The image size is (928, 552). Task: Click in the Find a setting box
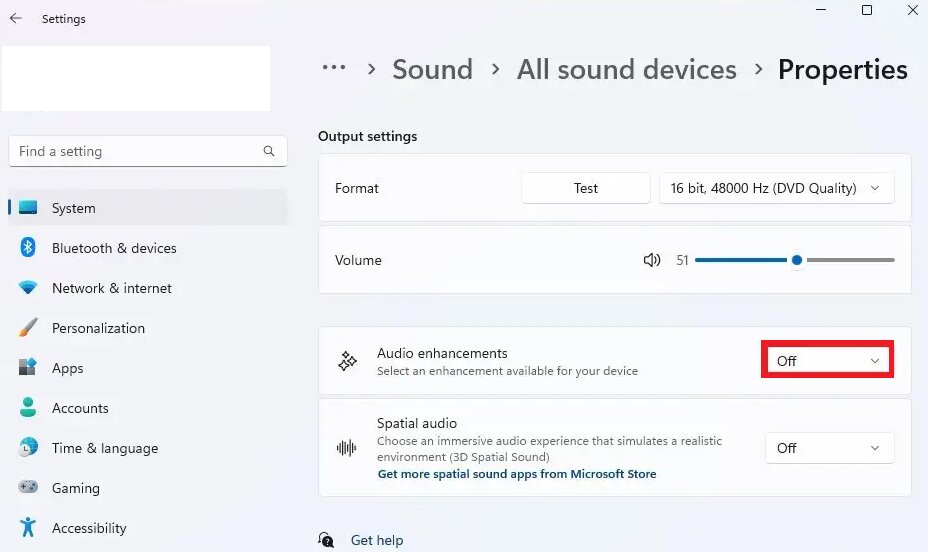coord(148,151)
